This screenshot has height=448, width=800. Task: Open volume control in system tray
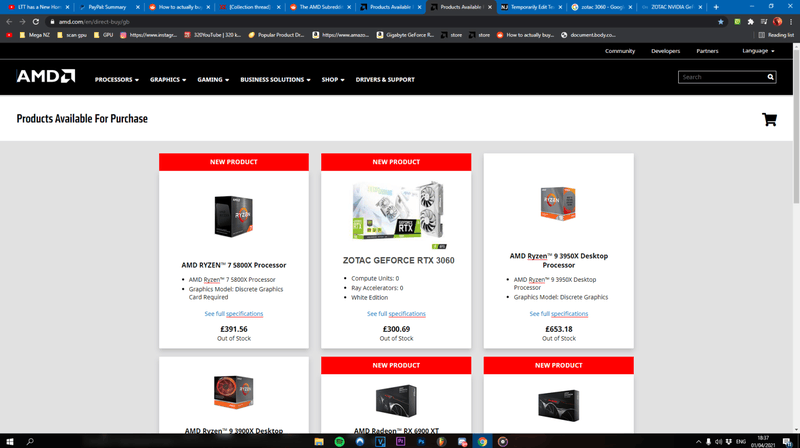point(718,442)
